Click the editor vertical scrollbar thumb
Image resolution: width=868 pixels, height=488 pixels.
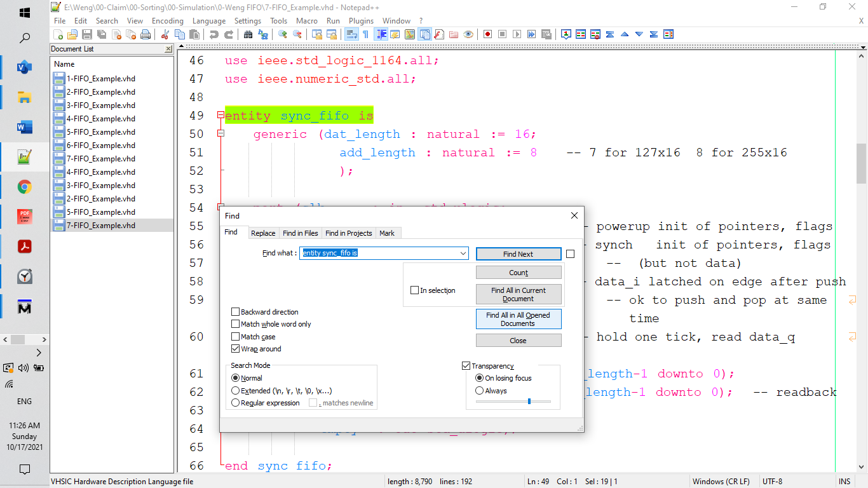pyautogui.click(x=862, y=163)
